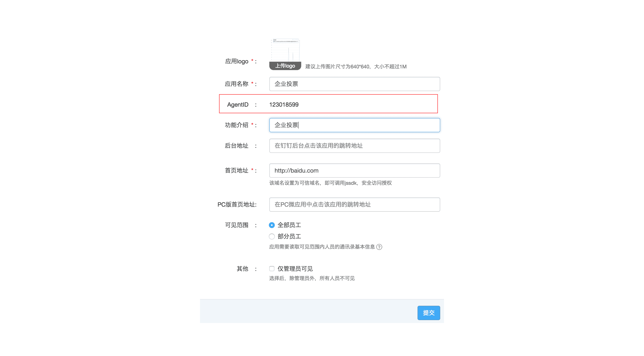
Task: Click the AgentID value 123018599
Action: pos(284,105)
